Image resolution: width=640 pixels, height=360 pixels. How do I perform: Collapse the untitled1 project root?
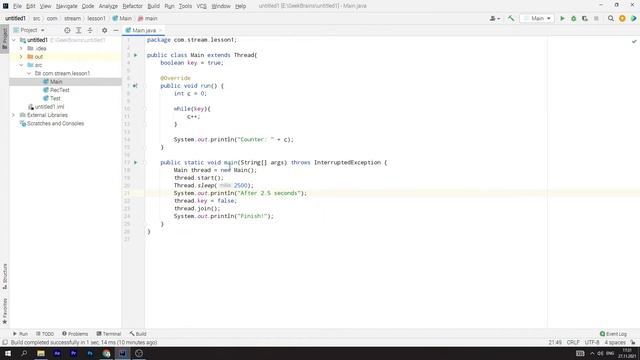pos(14,40)
